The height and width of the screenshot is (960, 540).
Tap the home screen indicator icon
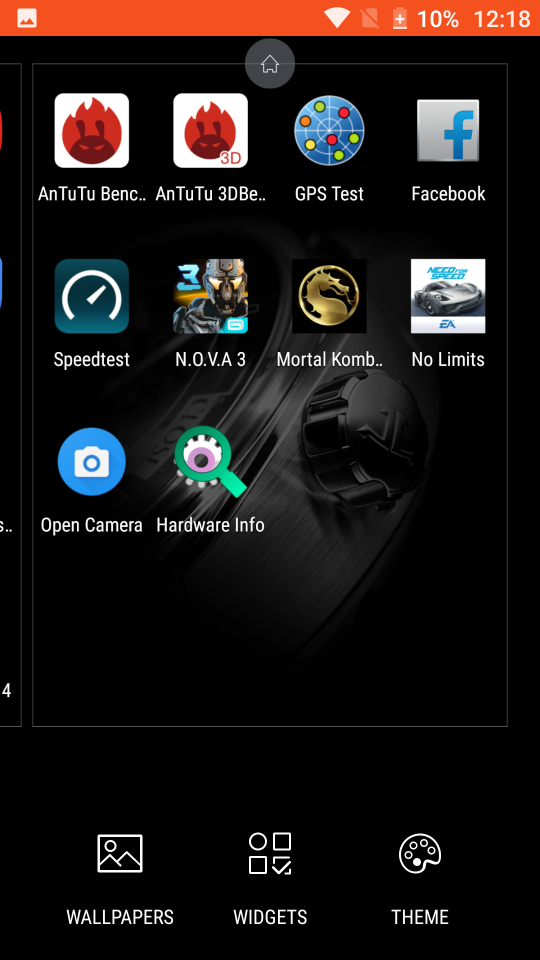[270, 64]
